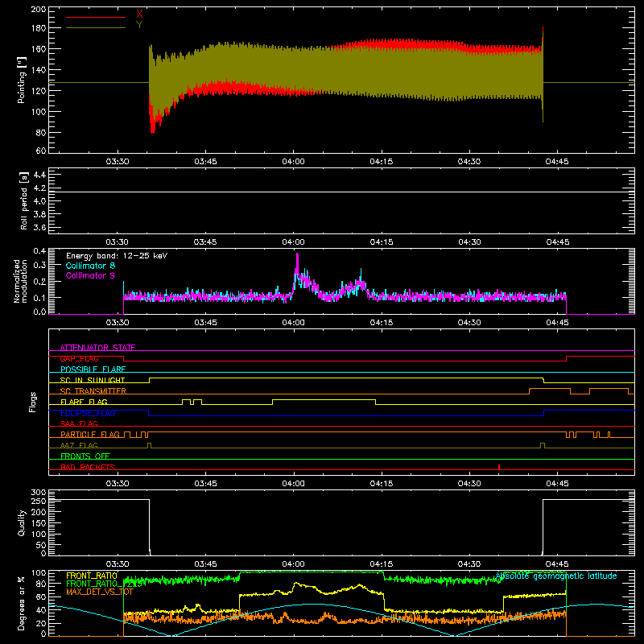Click the white Roll period line

pyautogui.click(x=341, y=192)
